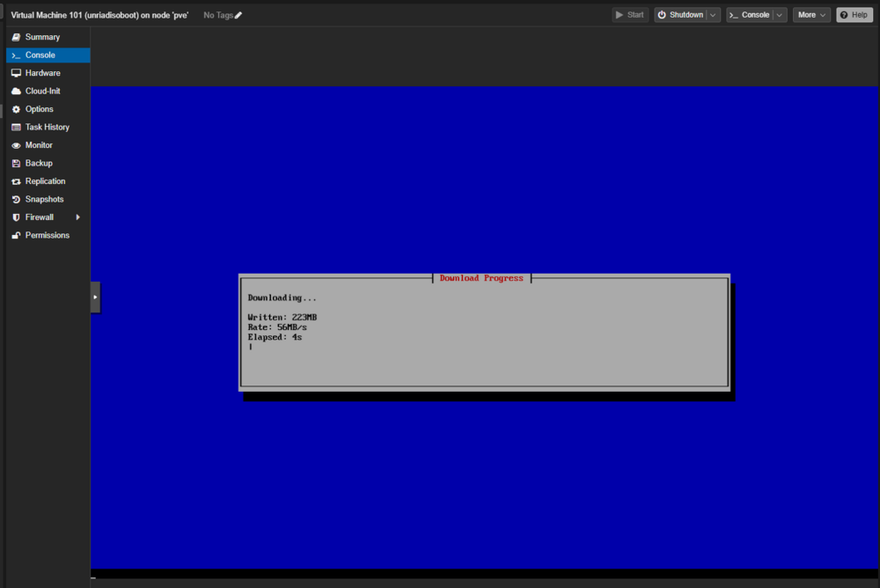Shut down the virtual machine
The width and height of the screenshot is (880, 588).
tap(679, 15)
